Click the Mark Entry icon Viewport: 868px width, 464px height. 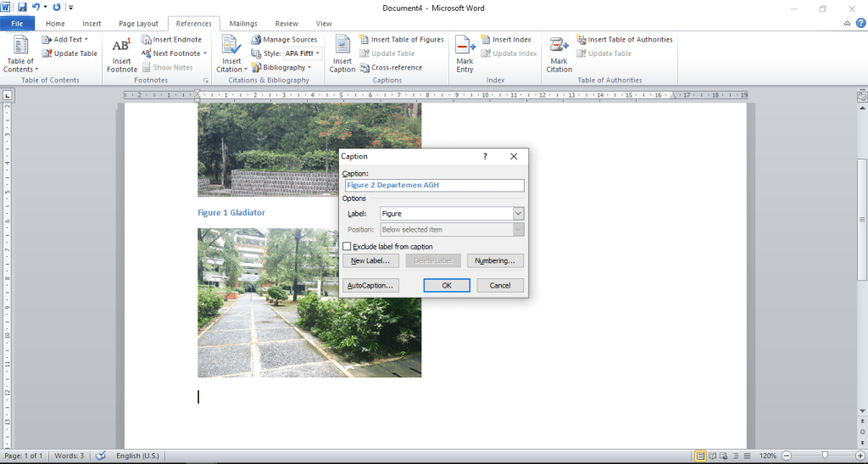pos(465,46)
